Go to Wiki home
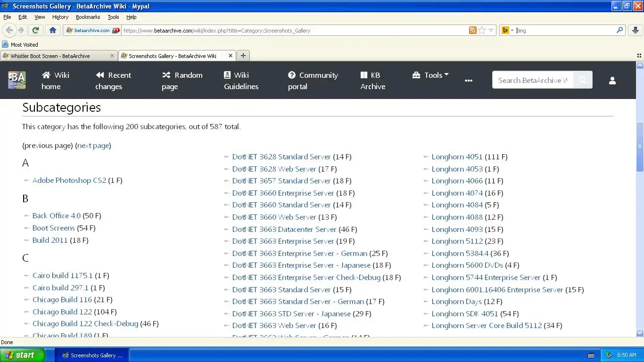644x362 pixels. click(55, 81)
